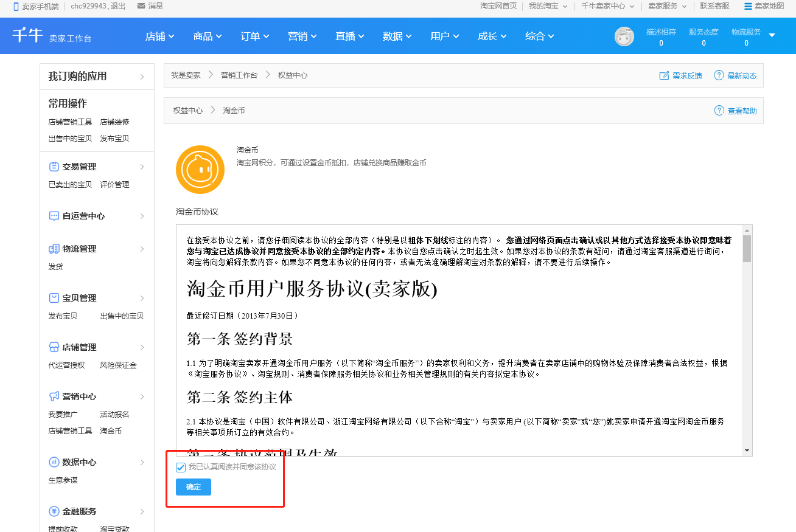Click the 卖家地图 menu icon
This screenshot has height=532, width=796.
click(748, 6)
